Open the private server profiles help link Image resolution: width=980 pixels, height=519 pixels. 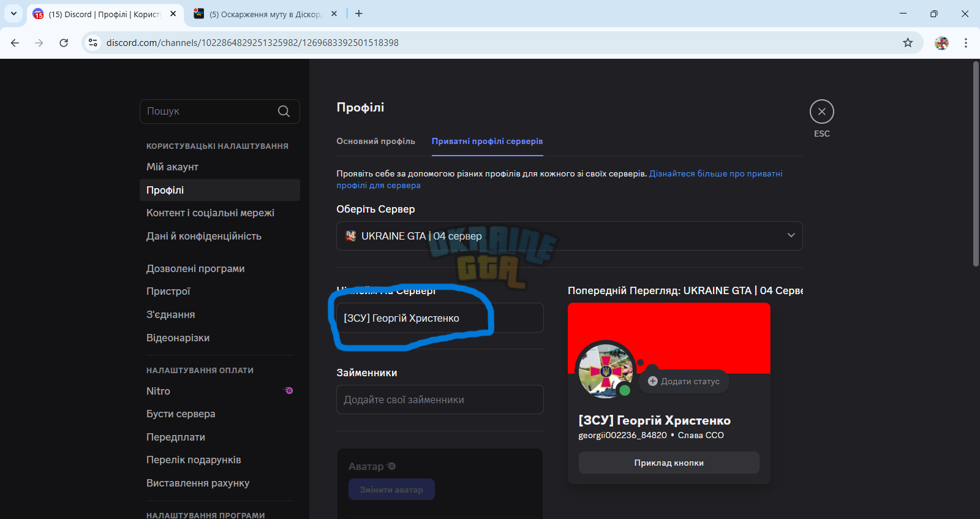point(559,180)
